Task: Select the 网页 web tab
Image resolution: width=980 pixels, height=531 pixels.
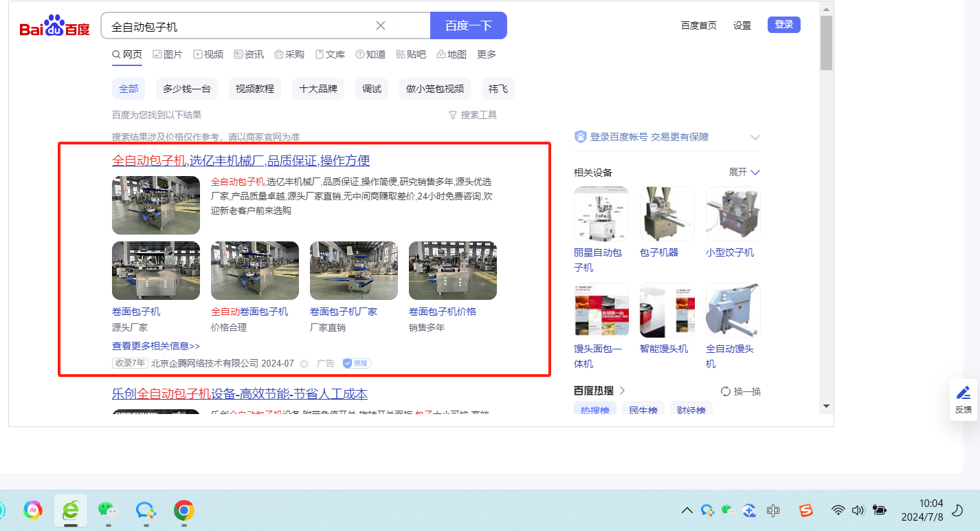Action: tap(127, 54)
